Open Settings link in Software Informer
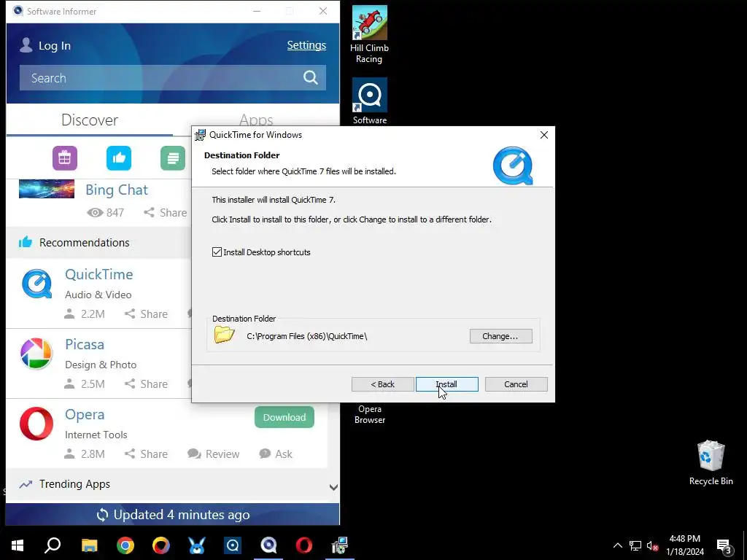This screenshot has width=747, height=560. click(x=306, y=45)
